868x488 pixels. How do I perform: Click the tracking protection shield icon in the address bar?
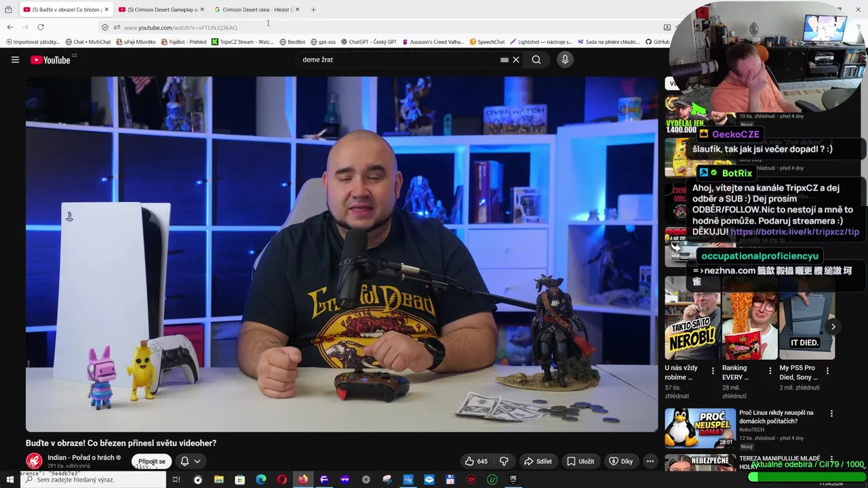pos(105,27)
